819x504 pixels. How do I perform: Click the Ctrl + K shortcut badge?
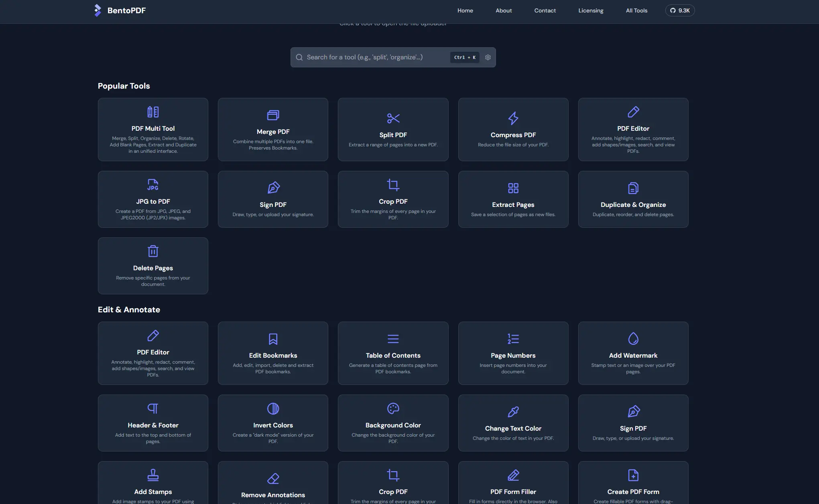[465, 57]
